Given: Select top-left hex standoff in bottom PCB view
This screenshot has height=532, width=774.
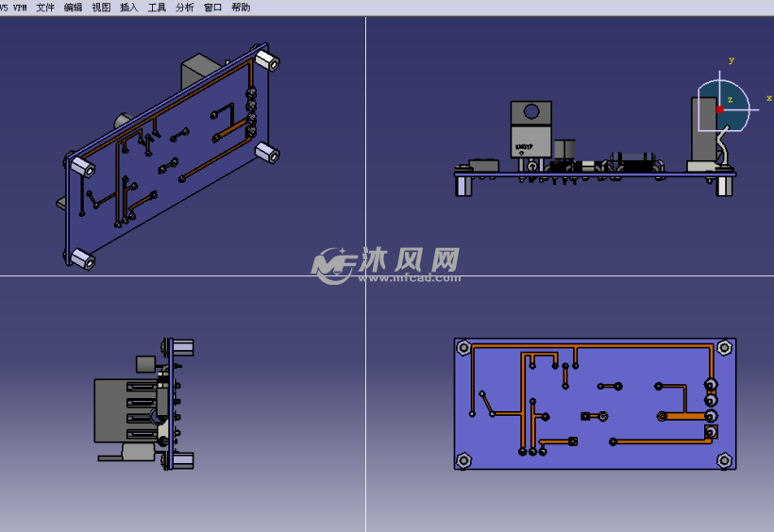Looking at the screenshot, I should (463, 347).
